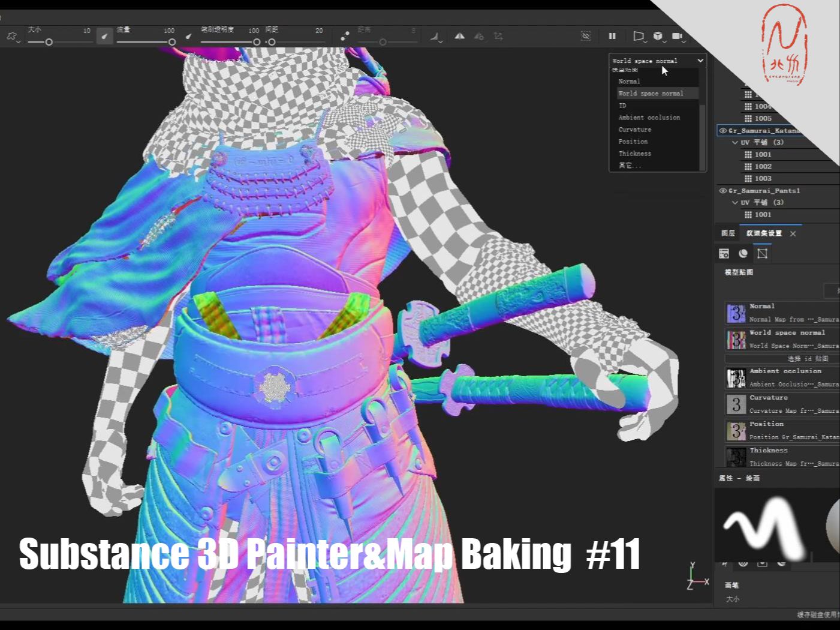Collapse UV tiles under Gr_Samurai_Pants1
The image size is (840, 630).
point(735,202)
